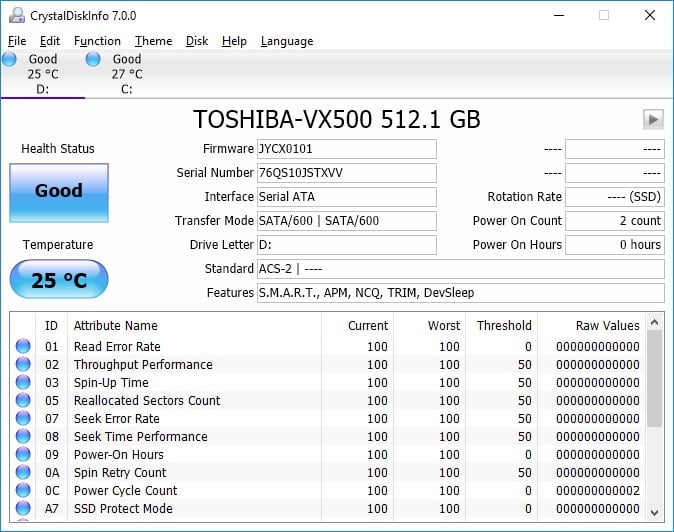Click status orb for Seek Time Performance
Screen dimensions: 674x532
pyautogui.click(x=23, y=437)
